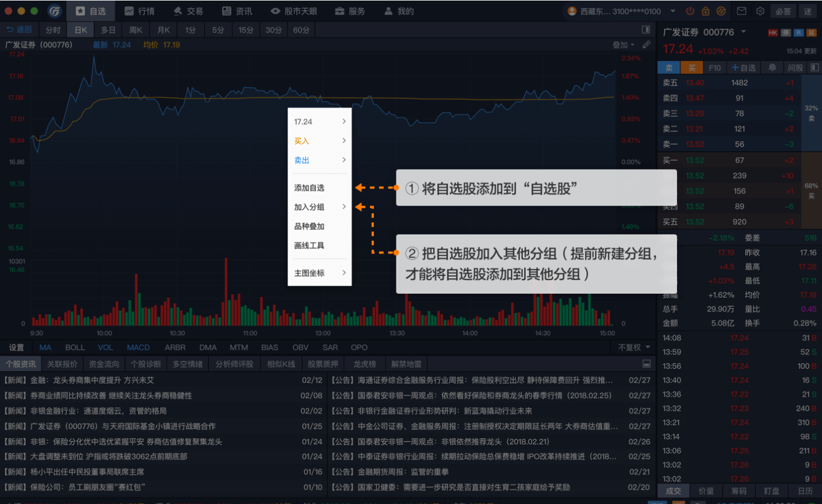Open the 行情 top navigation tab

click(140, 11)
